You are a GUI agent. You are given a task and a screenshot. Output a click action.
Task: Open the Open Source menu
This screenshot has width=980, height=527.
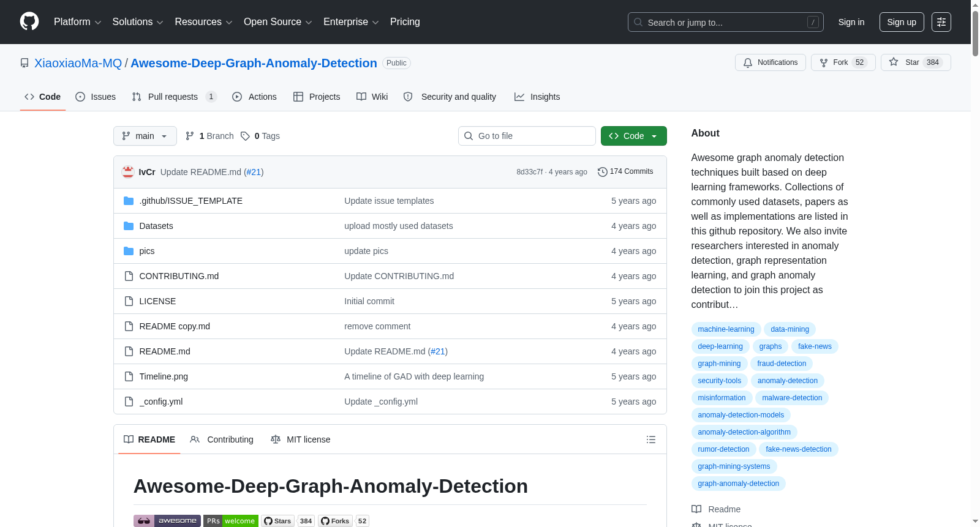[278, 22]
